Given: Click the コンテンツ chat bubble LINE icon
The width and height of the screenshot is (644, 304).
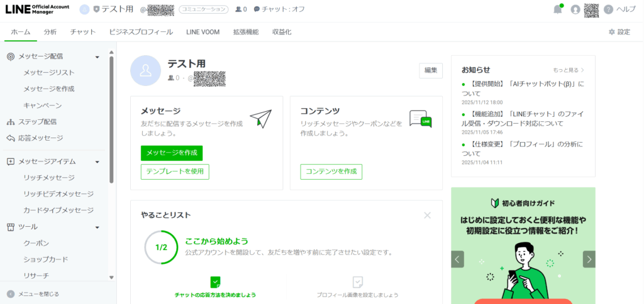Looking at the screenshot, I should pos(421,119).
